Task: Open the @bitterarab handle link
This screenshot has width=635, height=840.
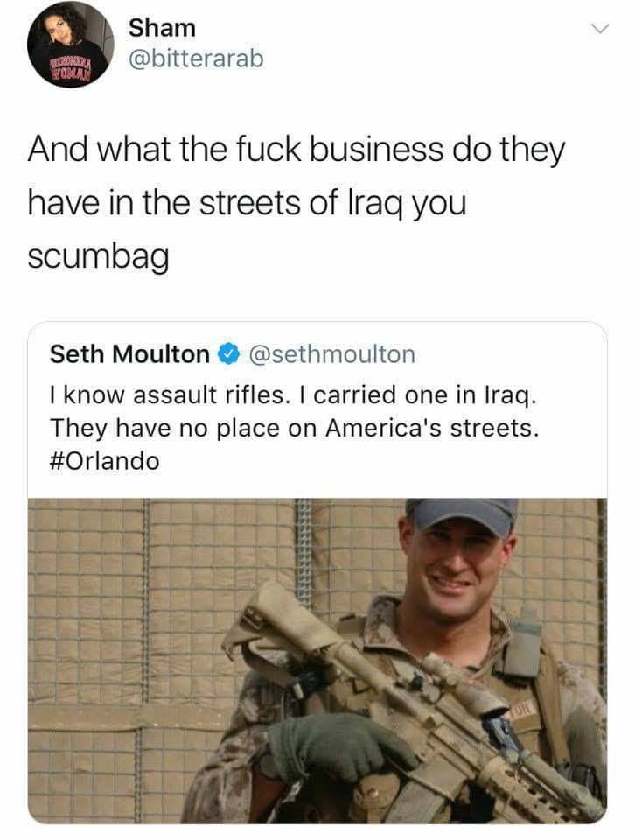Action: (196, 59)
